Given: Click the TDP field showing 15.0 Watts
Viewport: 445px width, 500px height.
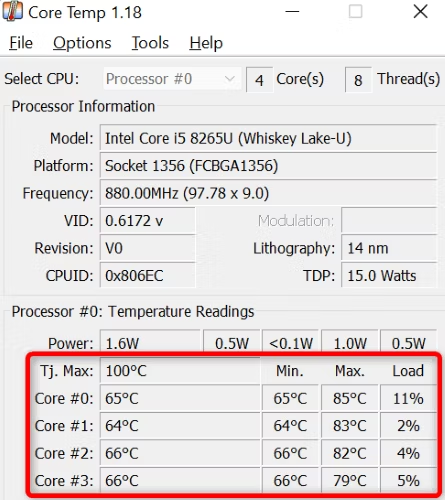Looking at the screenshot, I should tap(389, 275).
